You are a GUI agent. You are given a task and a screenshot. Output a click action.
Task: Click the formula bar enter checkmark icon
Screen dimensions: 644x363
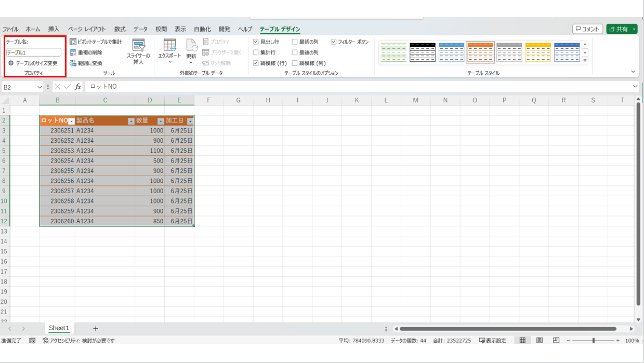pyautogui.click(x=68, y=87)
